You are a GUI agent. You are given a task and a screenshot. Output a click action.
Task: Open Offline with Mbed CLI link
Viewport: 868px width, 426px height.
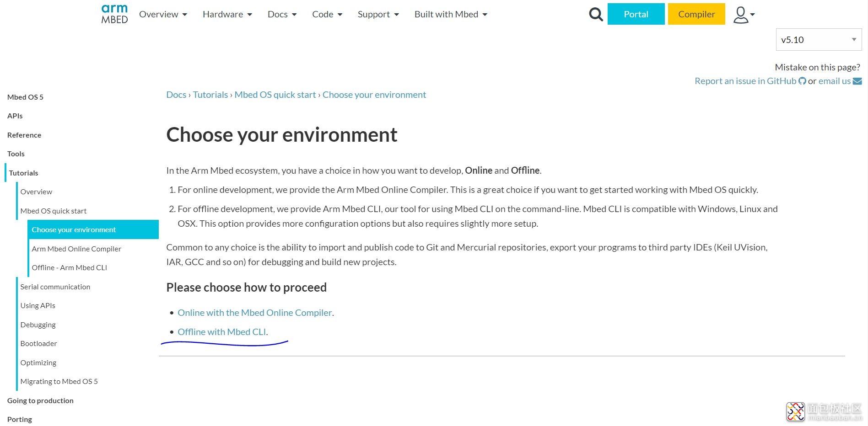pyautogui.click(x=222, y=332)
